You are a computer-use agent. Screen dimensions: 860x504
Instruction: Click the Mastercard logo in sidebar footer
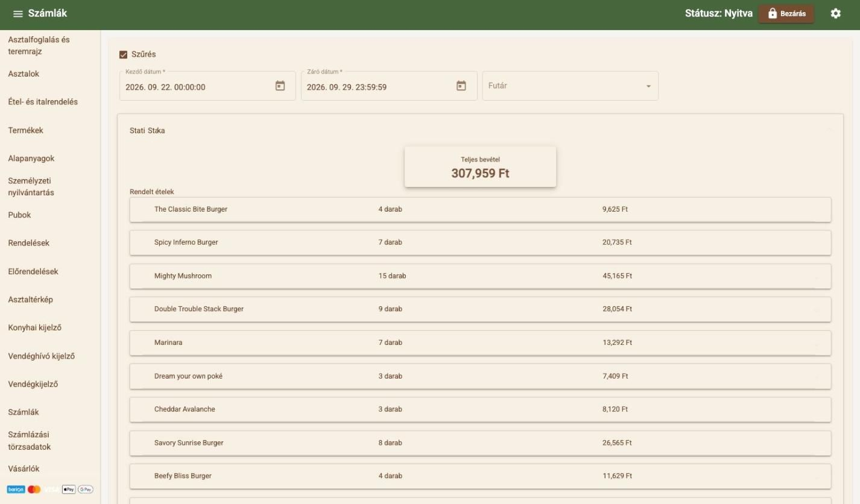(x=34, y=490)
